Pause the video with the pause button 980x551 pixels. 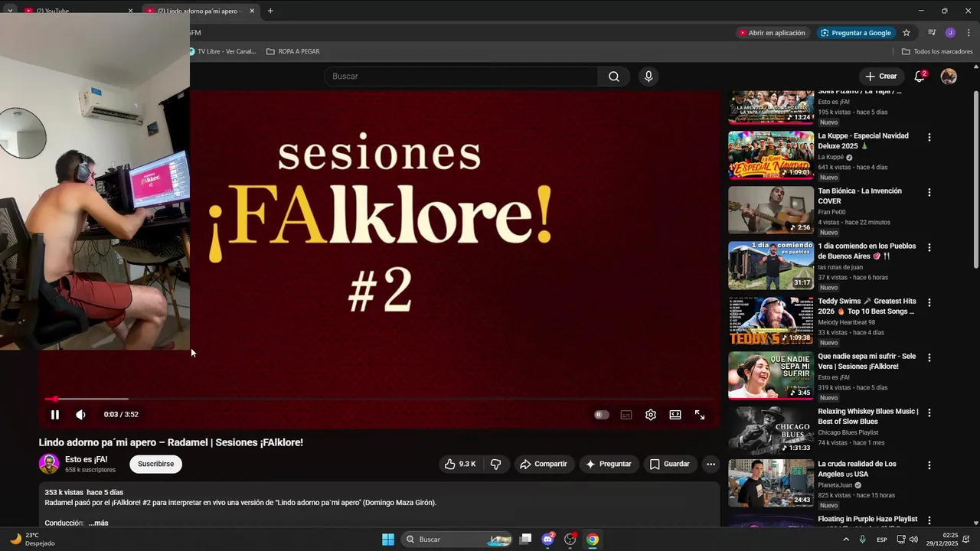tap(55, 415)
